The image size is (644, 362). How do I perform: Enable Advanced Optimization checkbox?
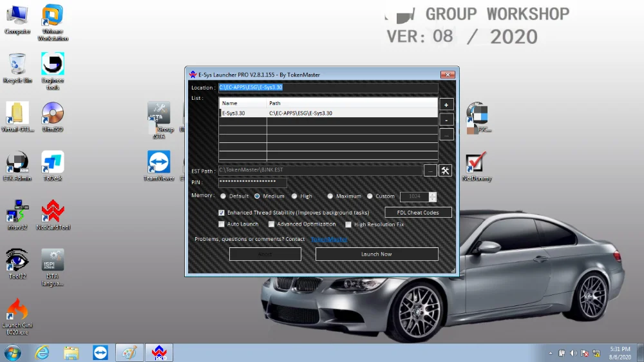271,224
